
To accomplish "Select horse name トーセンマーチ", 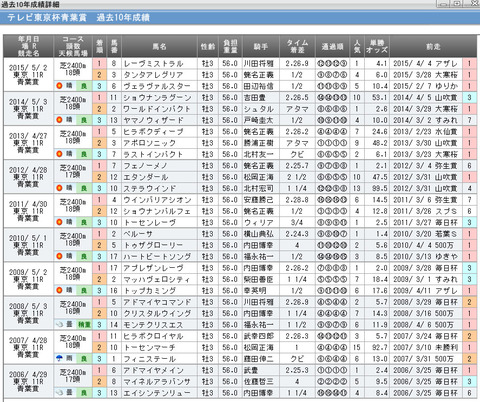I will pyautogui.click(x=150, y=348).
